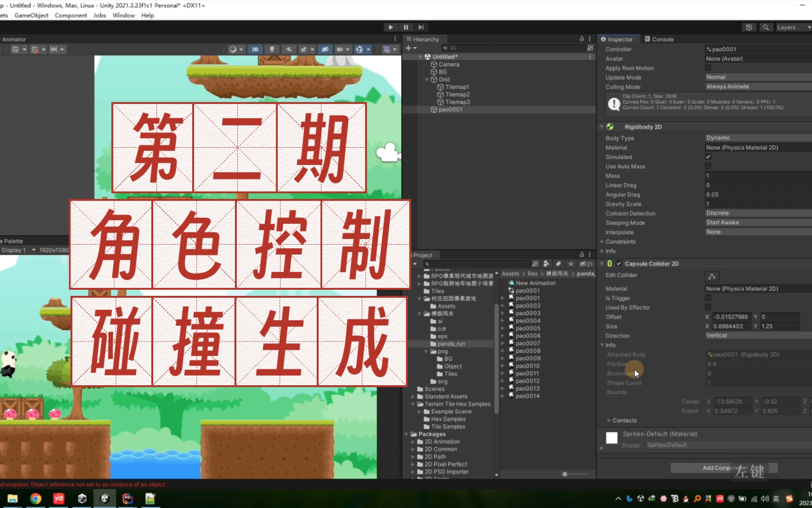Toggle the 2D view mode in Scene toolbar
The image size is (812, 508).
click(255, 49)
